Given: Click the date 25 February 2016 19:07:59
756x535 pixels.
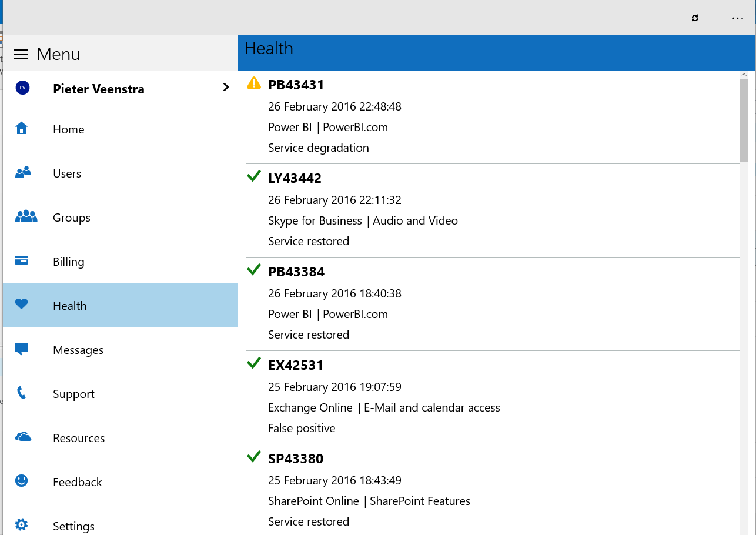Looking at the screenshot, I should (x=334, y=387).
